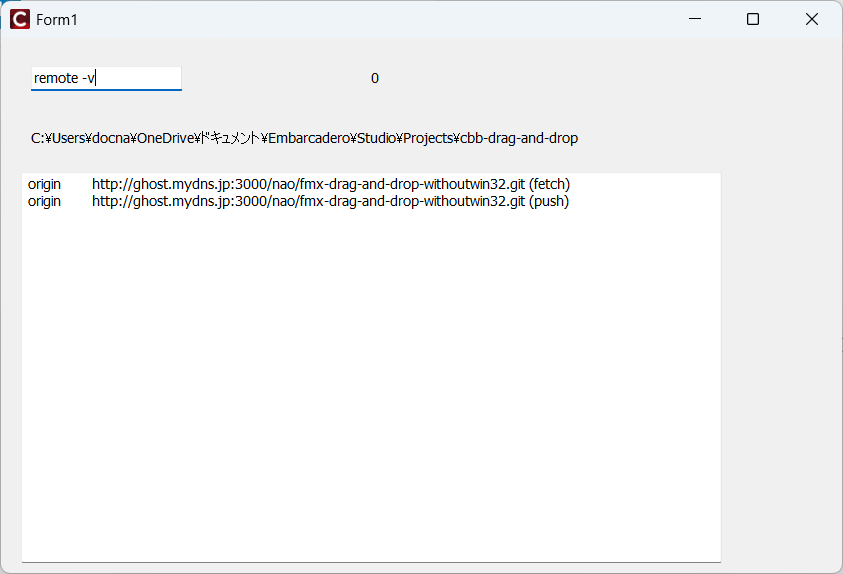
Task: Click "origin" on the fetch output line
Action: point(44,185)
